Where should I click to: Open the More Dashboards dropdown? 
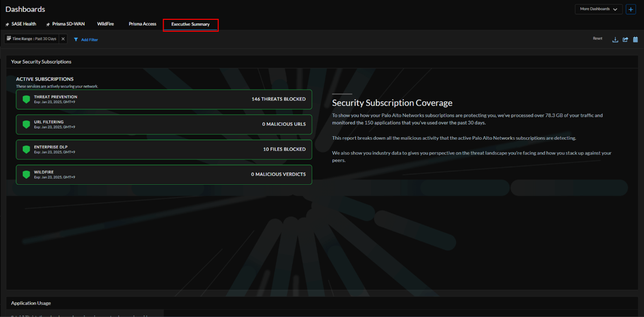coord(598,9)
